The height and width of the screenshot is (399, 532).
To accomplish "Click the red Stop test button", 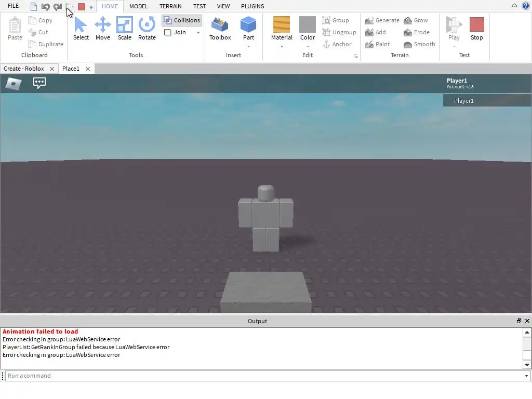I will click(x=477, y=29).
